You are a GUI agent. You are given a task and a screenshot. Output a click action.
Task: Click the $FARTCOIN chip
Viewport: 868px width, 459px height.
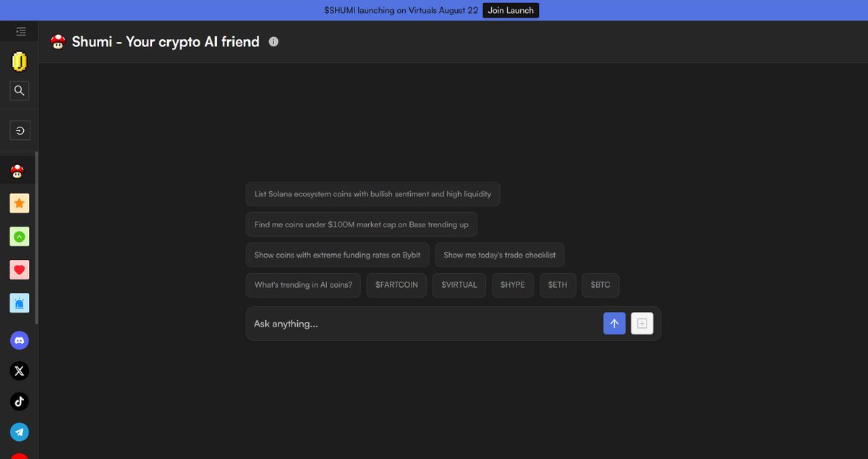pyautogui.click(x=396, y=285)
